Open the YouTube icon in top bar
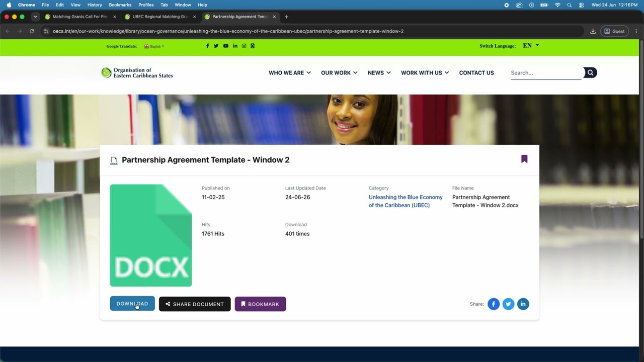644x362 pixels. click(x=225, y=46)
